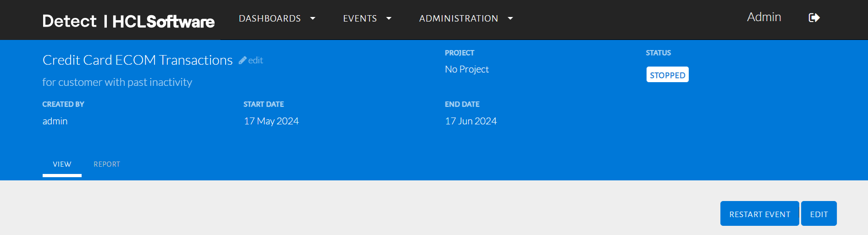
Task: Click the pencil icon beside event title
Action: [x=243, y=60]
